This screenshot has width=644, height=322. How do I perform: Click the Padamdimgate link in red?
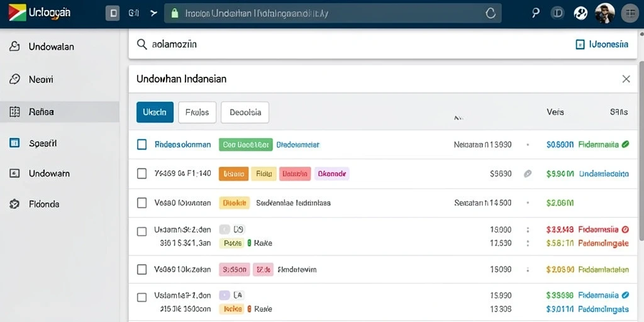[603, 243]
